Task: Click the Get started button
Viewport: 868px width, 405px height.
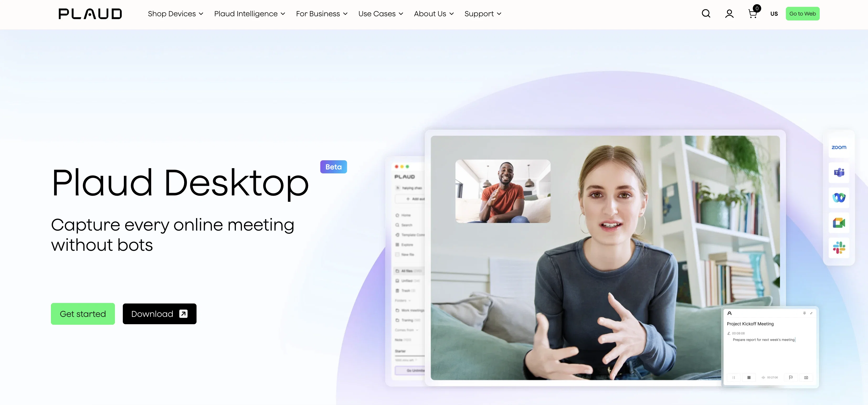Action: point(83,314)
